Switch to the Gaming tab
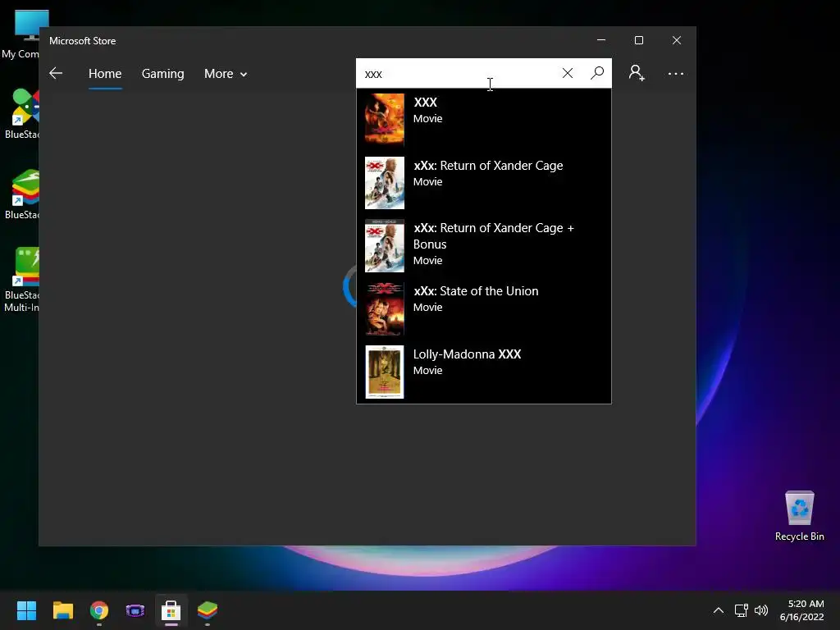Screen dimensions: 840x630 163,73
